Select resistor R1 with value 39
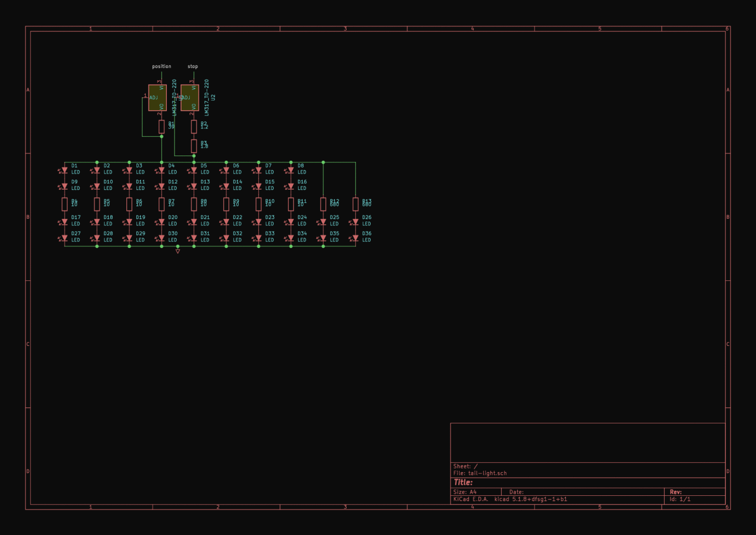 (x=162, y=126)
